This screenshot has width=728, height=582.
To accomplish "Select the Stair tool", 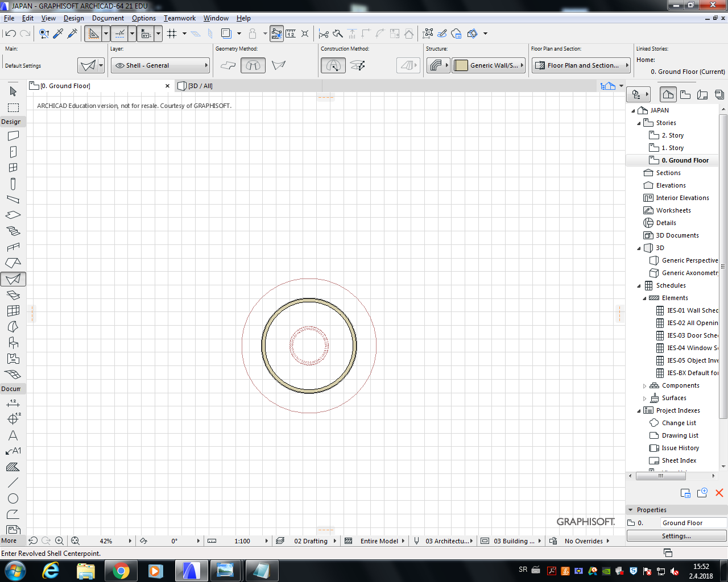I will point(13,231).
